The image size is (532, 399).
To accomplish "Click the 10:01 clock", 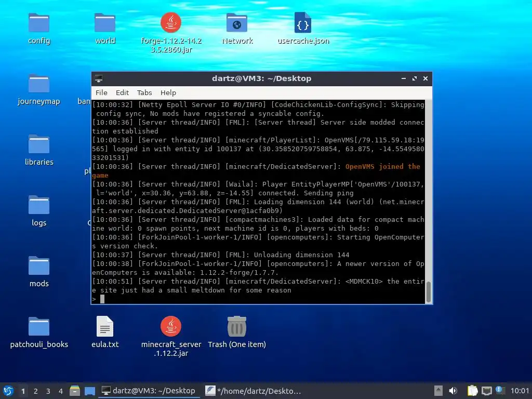I will pos(520,391).
